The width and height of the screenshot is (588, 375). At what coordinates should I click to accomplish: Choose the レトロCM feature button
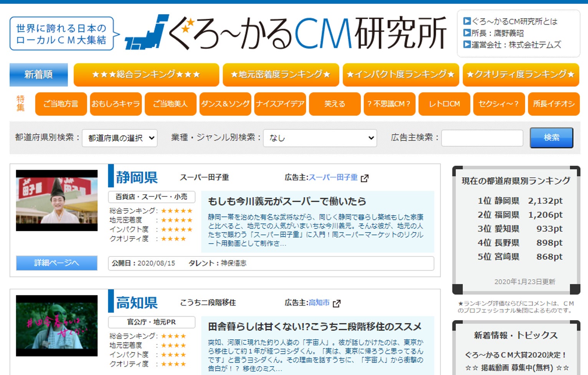(444, 104)
